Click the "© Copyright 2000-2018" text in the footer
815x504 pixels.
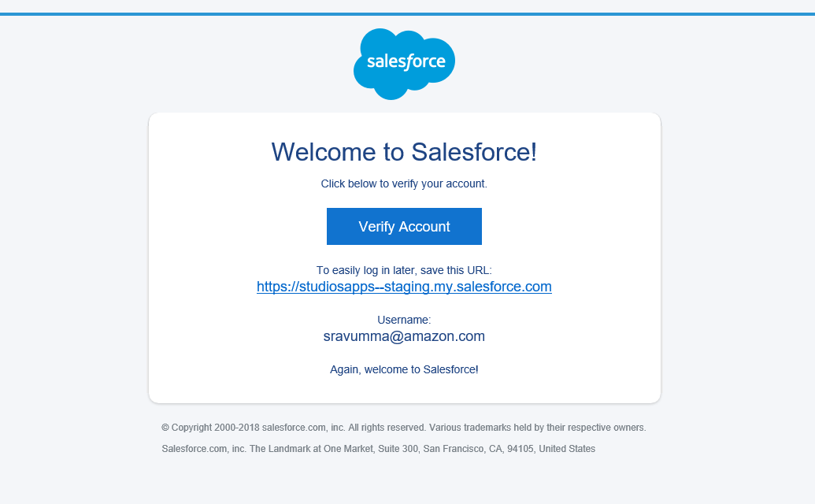pos(210,428)
